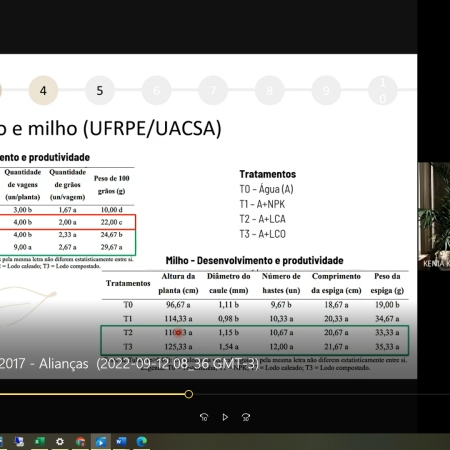Open Excel from the taskbar
Image resolution: width=450 pixels, height=450 pixels.
(x=39, y=442)
